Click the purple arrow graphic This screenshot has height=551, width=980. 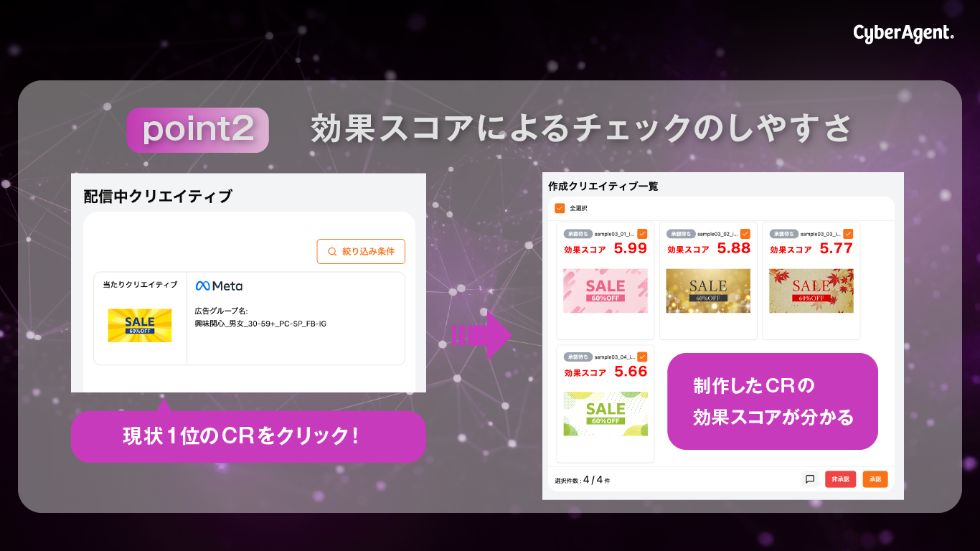coord(481,334)
